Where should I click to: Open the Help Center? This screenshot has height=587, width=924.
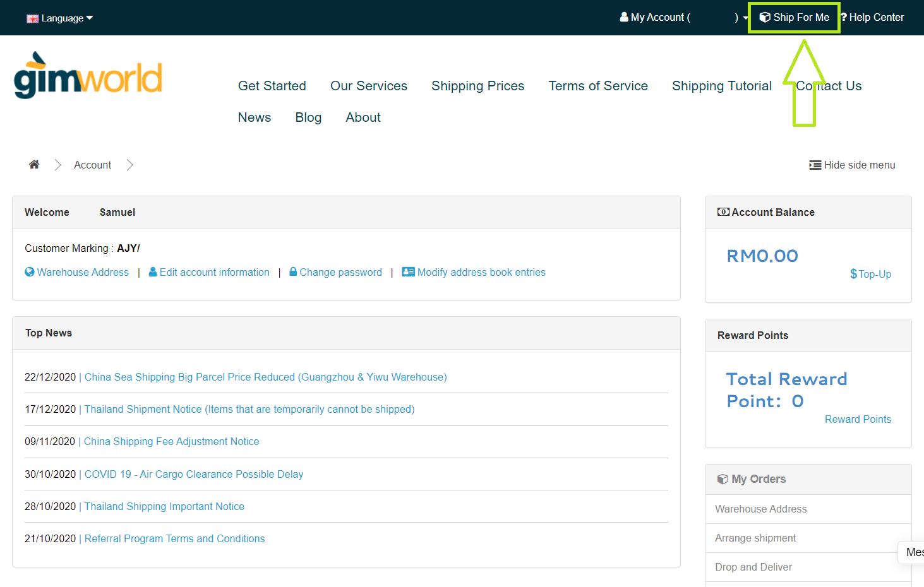(872, 18)
